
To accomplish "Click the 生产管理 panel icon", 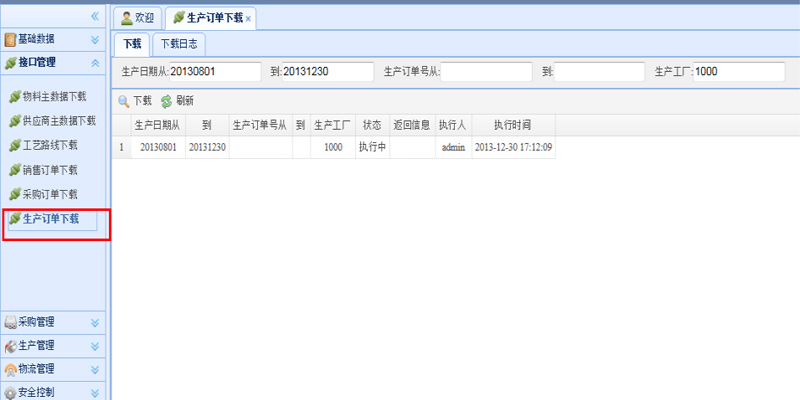I will (x=10, y=346).
